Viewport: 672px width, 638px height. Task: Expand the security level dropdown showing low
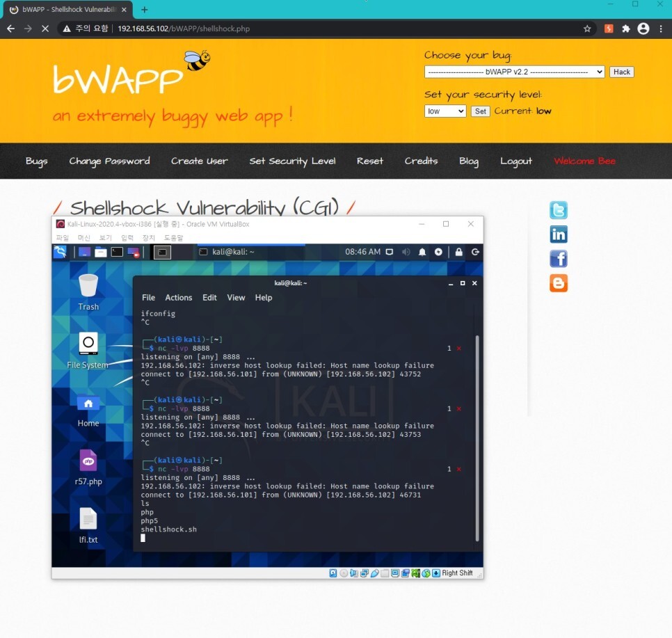pos(445,111)
